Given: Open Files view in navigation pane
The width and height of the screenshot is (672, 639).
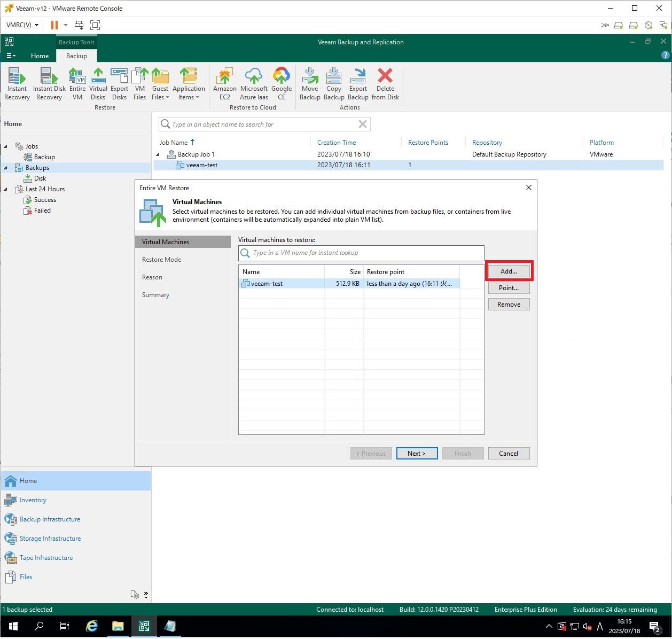Looking at the screenshot, I should [26, 577].
